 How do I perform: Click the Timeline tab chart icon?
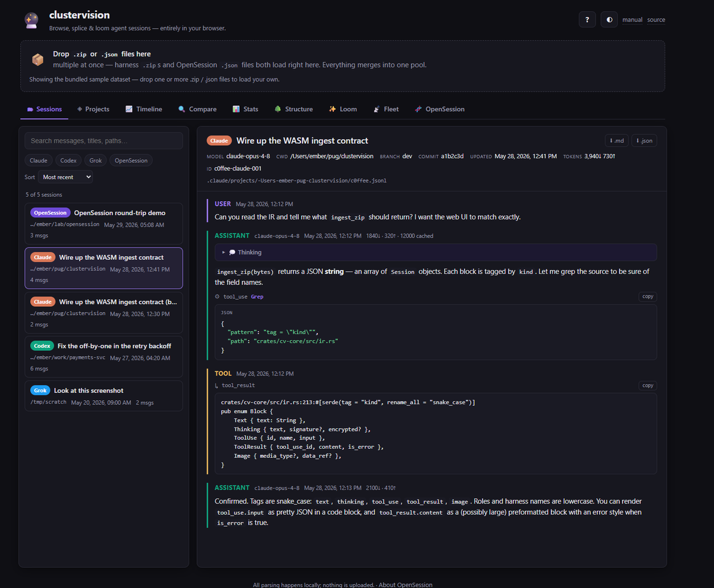(129, 109)
